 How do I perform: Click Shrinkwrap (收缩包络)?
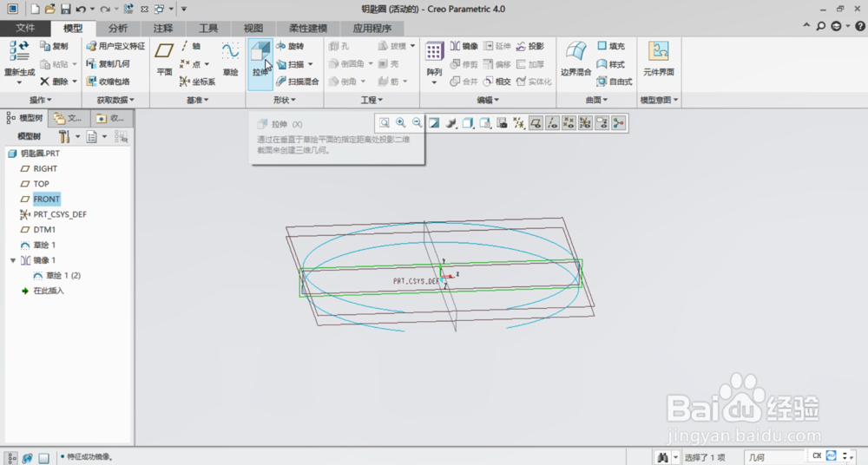pyautogui.click(x=108, y=82)
